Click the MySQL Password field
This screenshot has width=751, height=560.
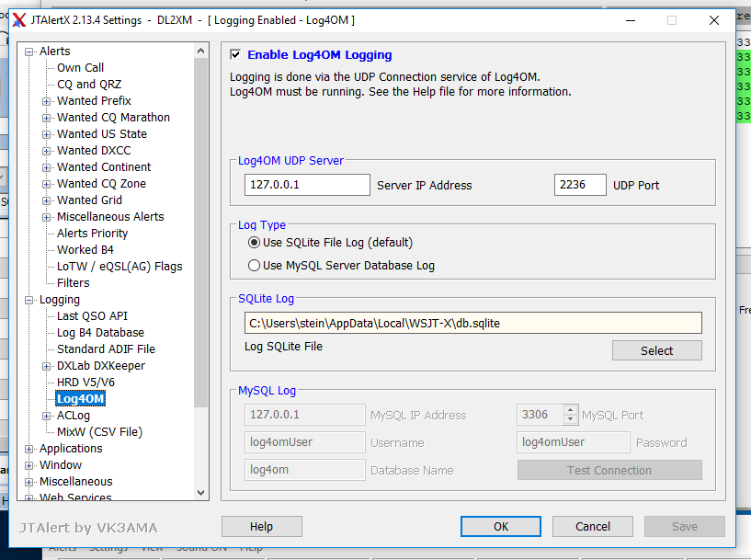coord(574,442)
